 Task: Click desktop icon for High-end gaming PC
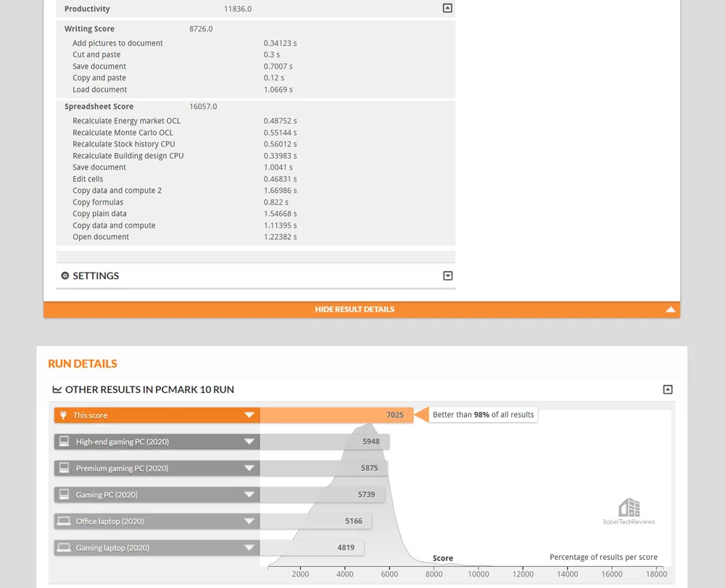[65, 441]
